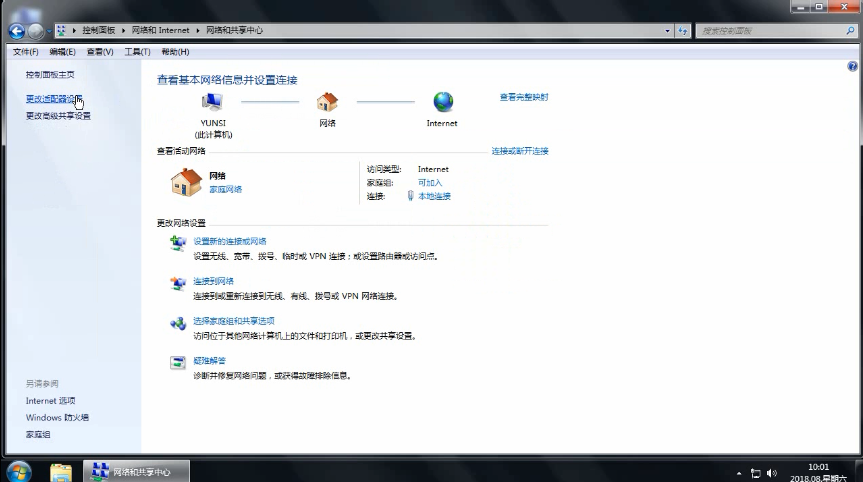Open the 文件(F) menu
This screenshot has height=482, width=863.
(x=25, y=52)
